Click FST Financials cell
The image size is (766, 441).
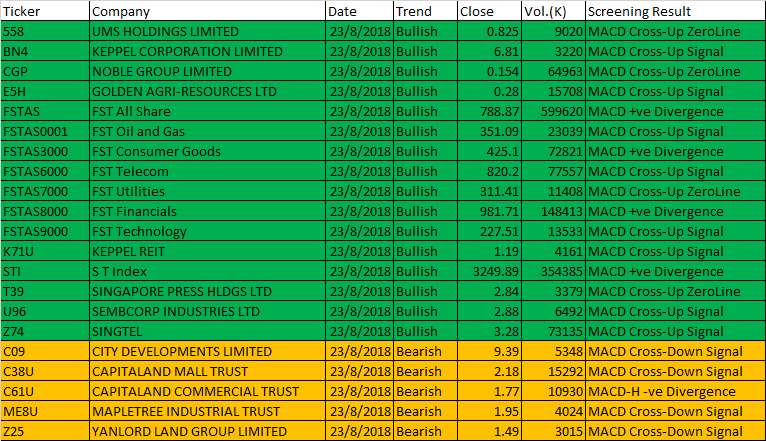[208, 211]
